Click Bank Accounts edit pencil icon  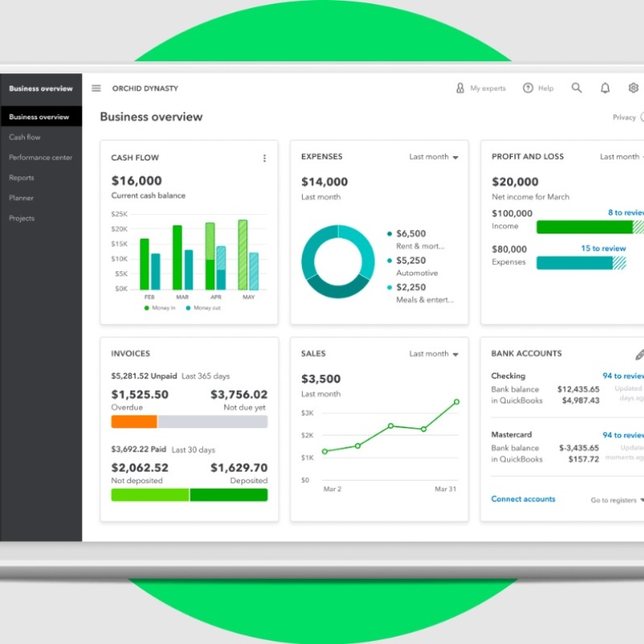coord(639,354)
